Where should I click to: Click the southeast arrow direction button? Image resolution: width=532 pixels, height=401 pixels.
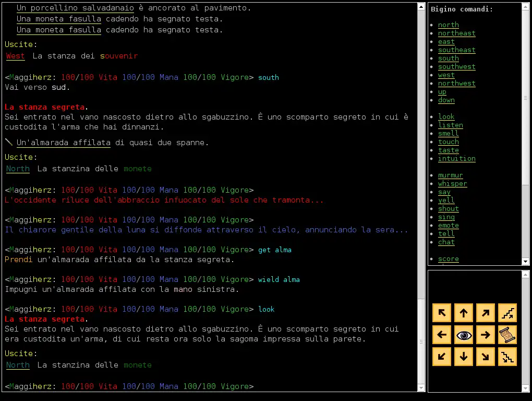coord(486,357)
